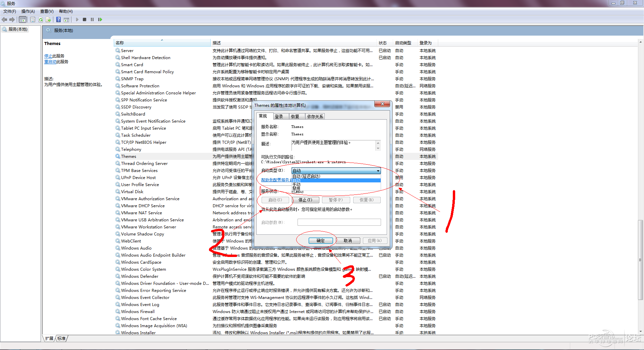
Task: Click the Forward arrow in the toolbar
Action: 12,19
